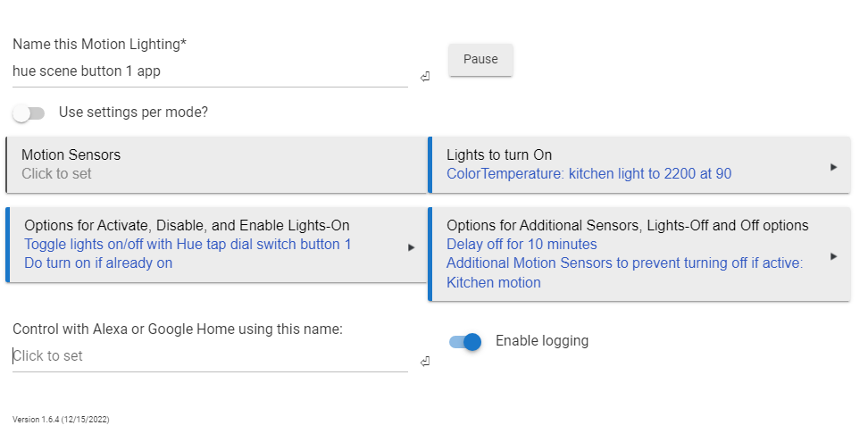The image size is (868, 442).
Task: Open ColorTemperature kitchen light to 2200 link
Action: point(589,174)
